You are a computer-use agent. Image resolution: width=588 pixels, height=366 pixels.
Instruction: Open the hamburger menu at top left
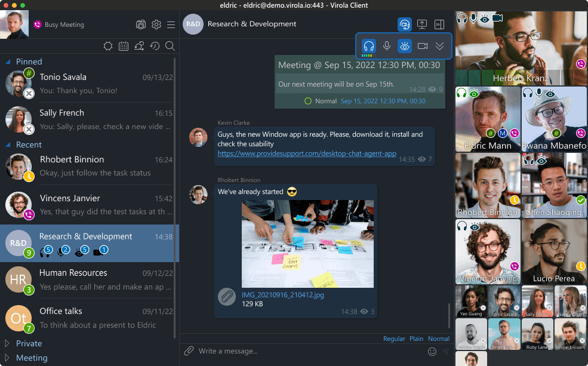click(x=171, y=24)
